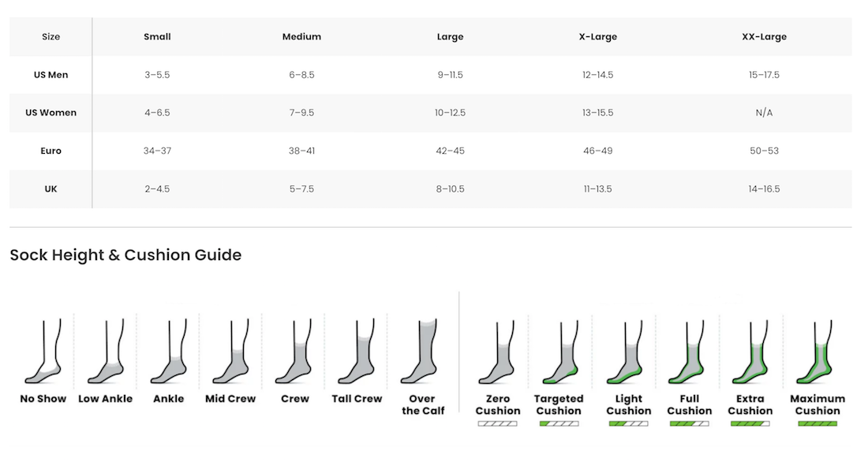The height and width of the screenshot is (462, 868).
Task: Click the Over the Calf sock icon
Action: click(419, 351)
